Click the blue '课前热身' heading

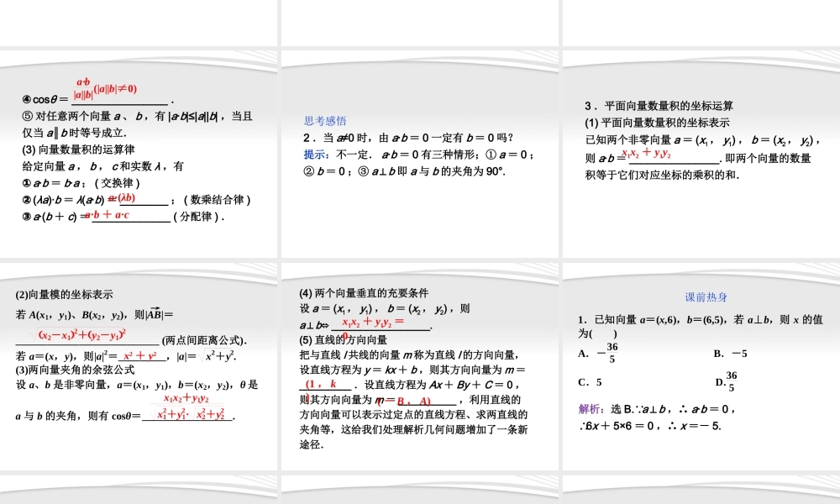click(x=706, y=297)
